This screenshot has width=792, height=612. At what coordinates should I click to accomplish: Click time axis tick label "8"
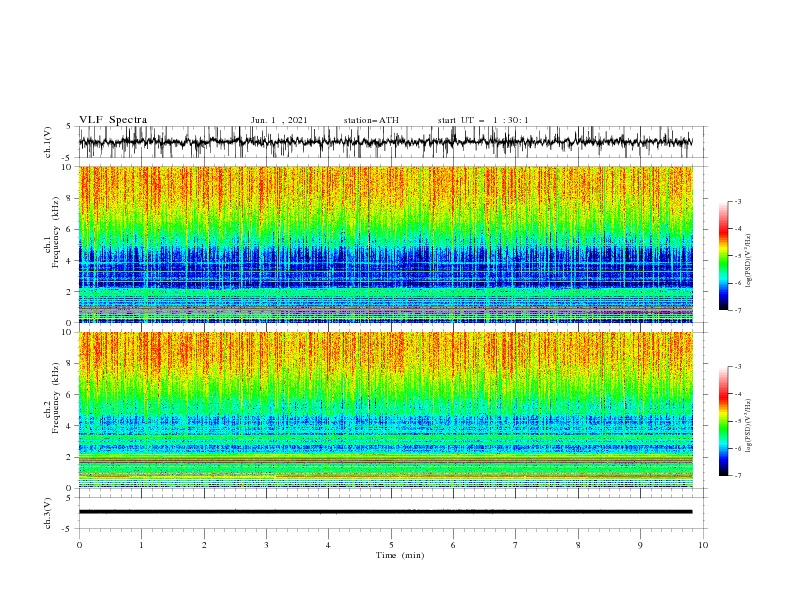point(578,545)
